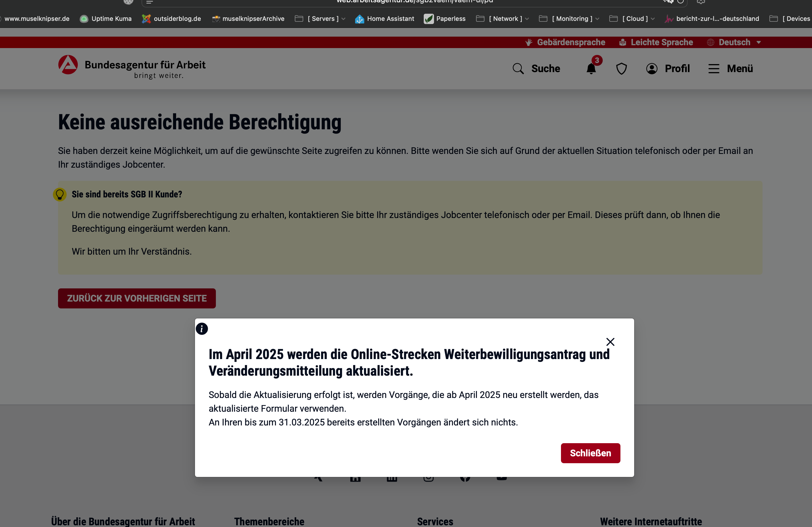The height and width of the screenshot is (527, 812).
Task: Open the bericht-zur-l...-deutschland bookmark
Action: coord(712,18)
